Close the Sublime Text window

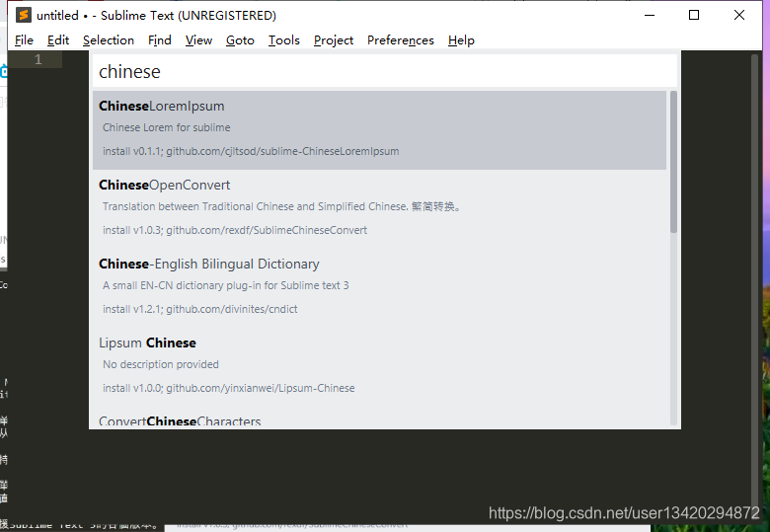click(x=739, y=15)
